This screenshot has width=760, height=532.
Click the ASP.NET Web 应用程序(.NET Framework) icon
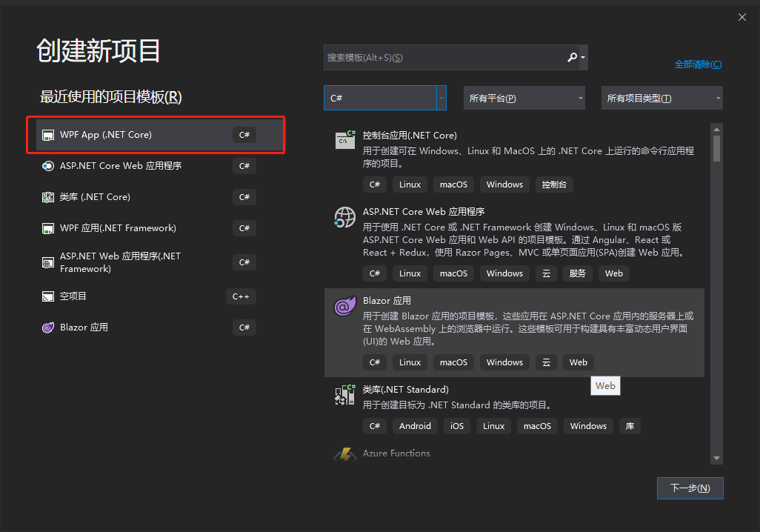point(48,262)
